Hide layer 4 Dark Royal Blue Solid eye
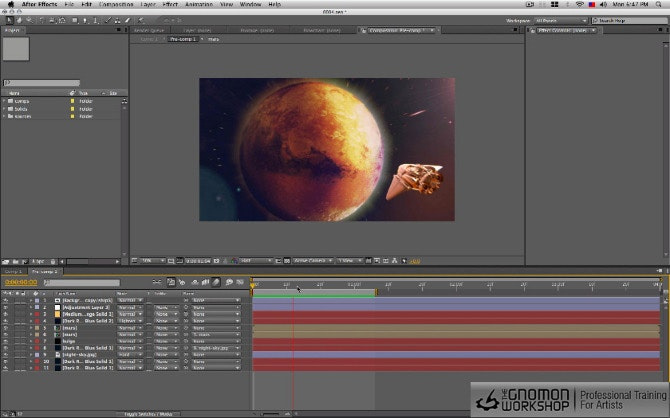Image resolution: width=670 pixels, height=418 pixels. coord(6,321)
